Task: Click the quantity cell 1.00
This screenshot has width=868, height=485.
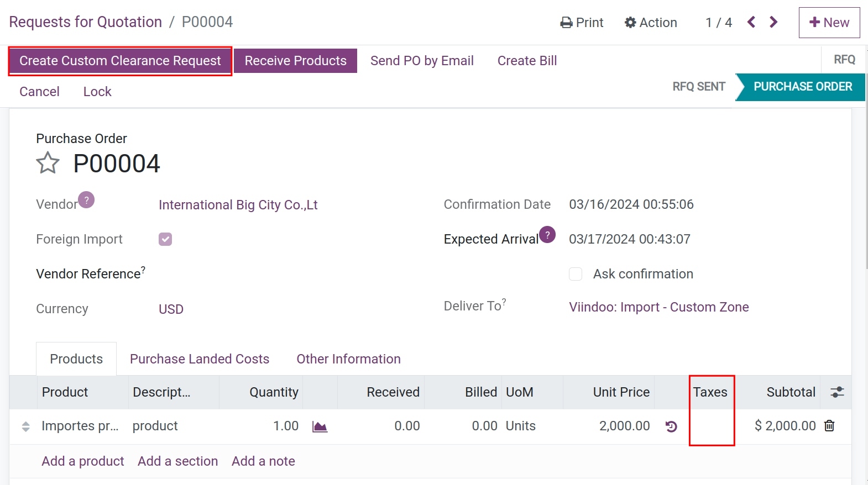Action: point(261,426)
